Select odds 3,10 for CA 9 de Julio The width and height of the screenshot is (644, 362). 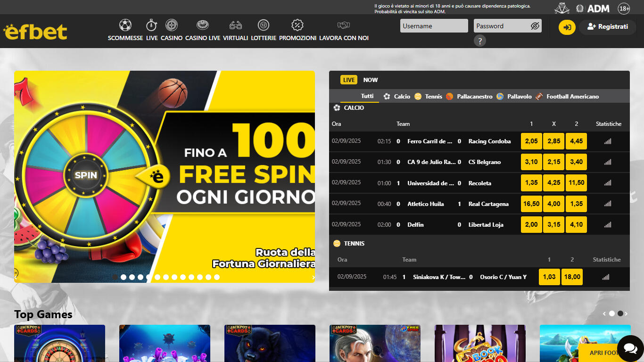pos(531,162)
